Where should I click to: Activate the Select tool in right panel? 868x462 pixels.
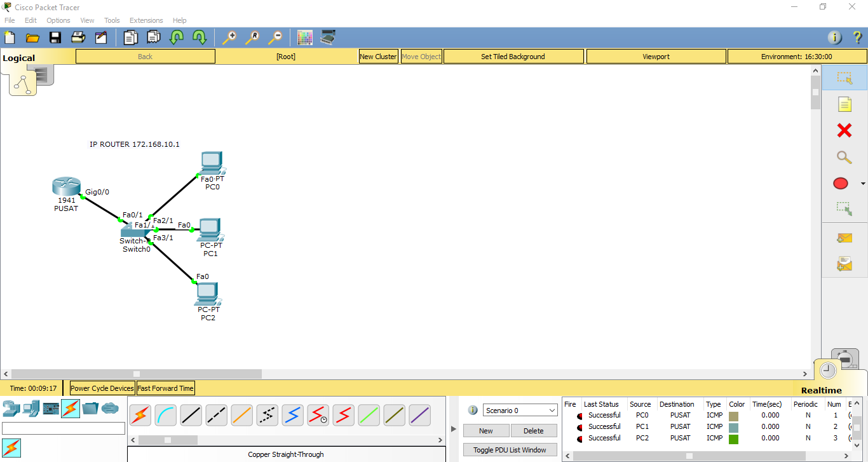pyautogui.click(x=844, y=78)
